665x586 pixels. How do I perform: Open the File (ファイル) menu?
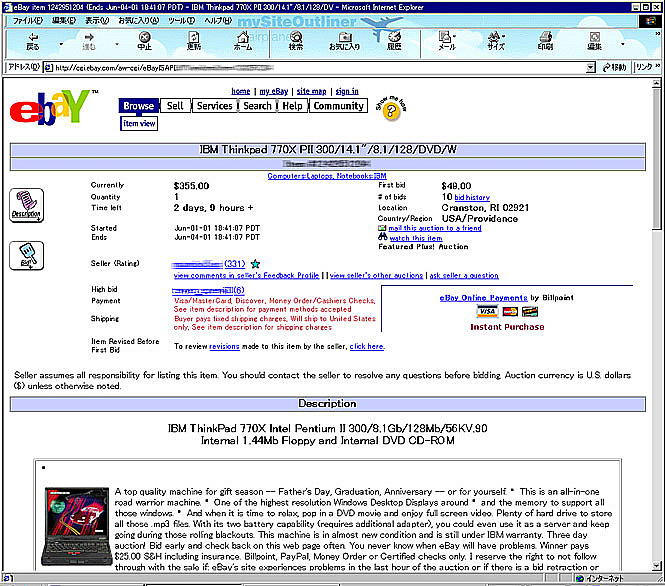(28, 21)
